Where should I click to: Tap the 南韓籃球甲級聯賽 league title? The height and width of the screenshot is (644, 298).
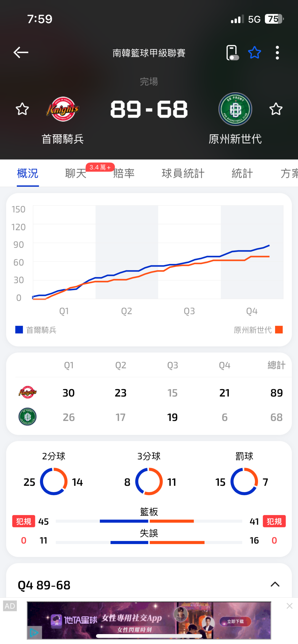pyautogui.click(x=149, y=53)
